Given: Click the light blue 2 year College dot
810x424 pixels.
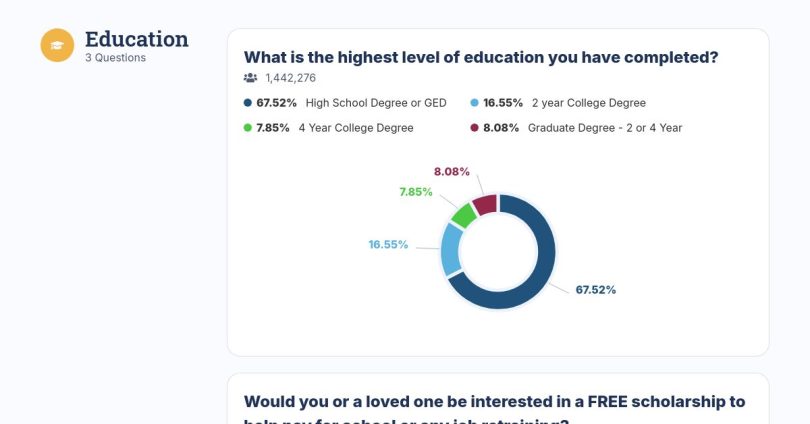Looking at the screenshot, I should [x=474, y=103].
